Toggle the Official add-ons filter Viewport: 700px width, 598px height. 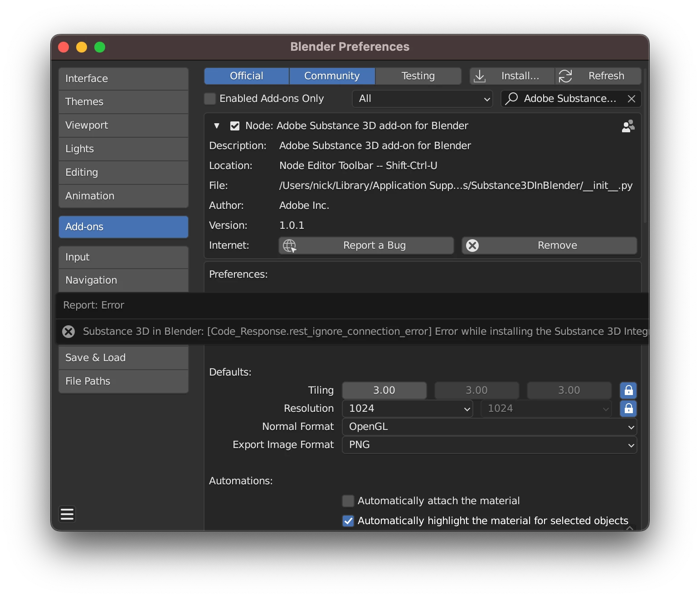coord(247,76)
